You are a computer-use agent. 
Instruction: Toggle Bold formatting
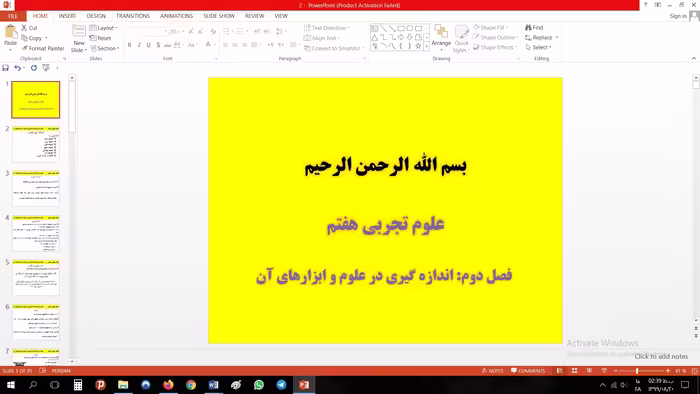[129, 45]
